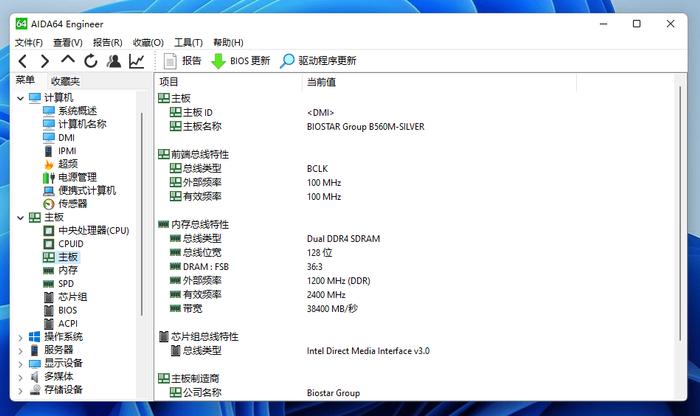The height and width of the screenshot is (416, 700).
Task: Click the 38400 MB/秒 bandwidth value
Action: 332,309
